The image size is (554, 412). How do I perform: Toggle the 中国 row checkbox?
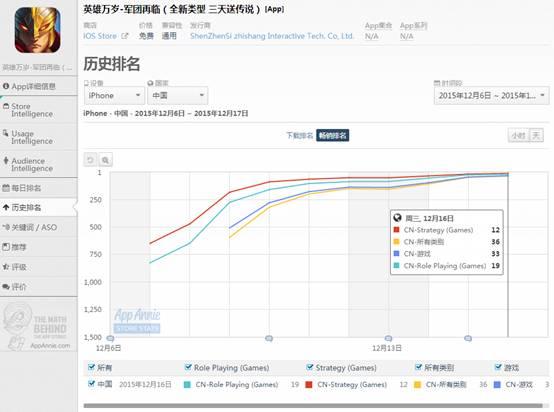(x=91, y=384)
